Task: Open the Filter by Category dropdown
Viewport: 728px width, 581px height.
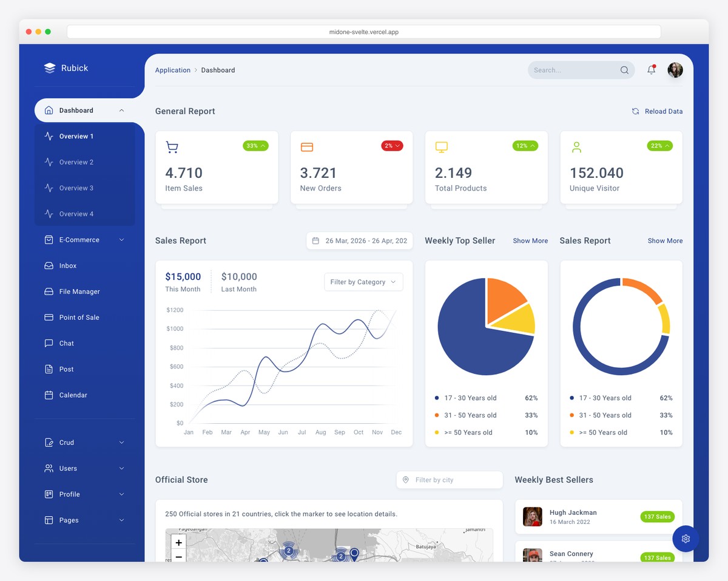Action: click(x=363, y=282)
